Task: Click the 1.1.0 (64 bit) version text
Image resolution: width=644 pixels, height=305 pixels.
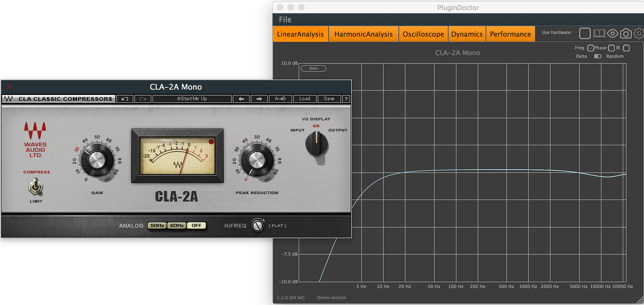Action: [291, 298]
